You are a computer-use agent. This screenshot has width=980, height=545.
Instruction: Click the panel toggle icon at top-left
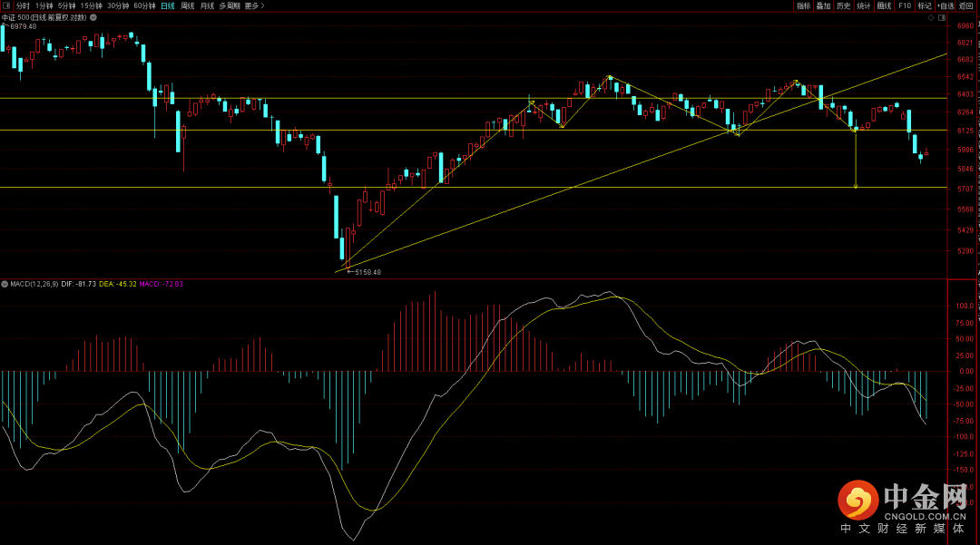tap(7, 5)
